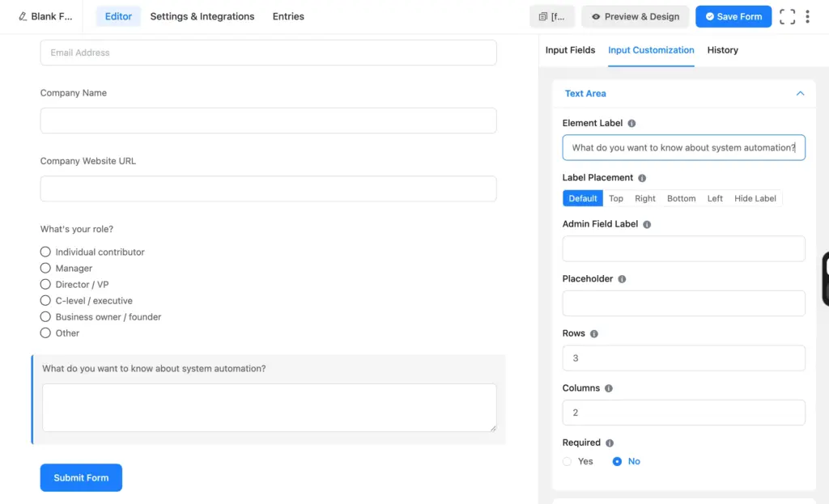Click the Columns info icon

[x=609, y=388]
